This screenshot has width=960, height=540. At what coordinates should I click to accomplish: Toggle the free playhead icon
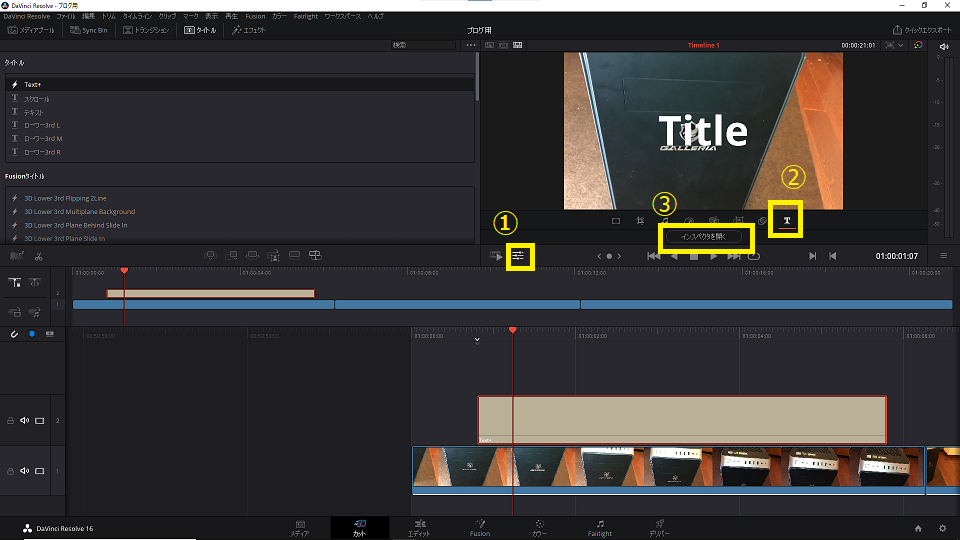35,282
